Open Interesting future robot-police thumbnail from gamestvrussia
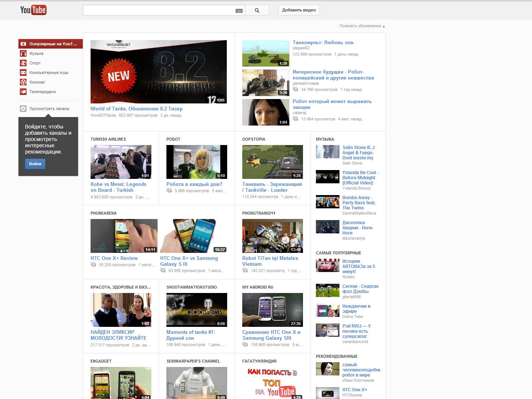 [x=266, y=83]
